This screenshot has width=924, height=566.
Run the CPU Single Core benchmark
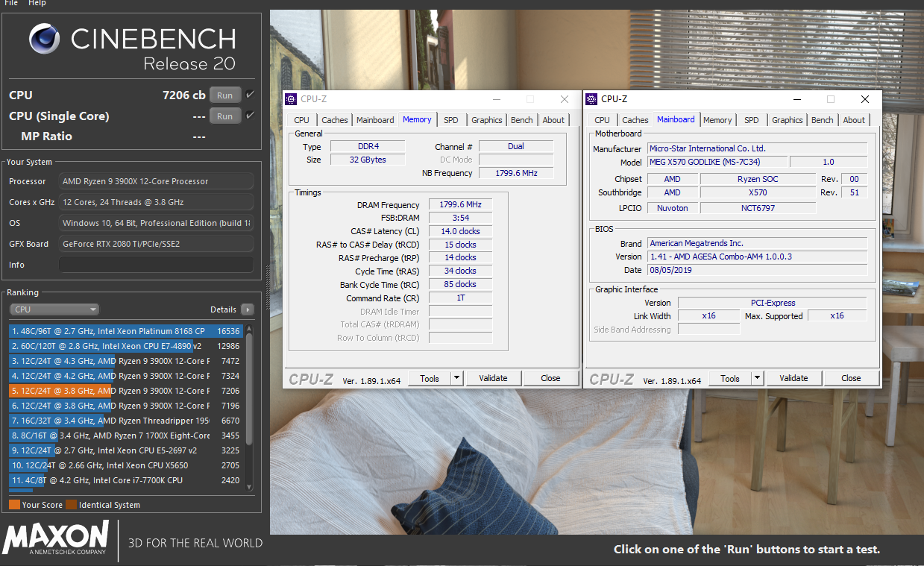[x=225, y=116]
